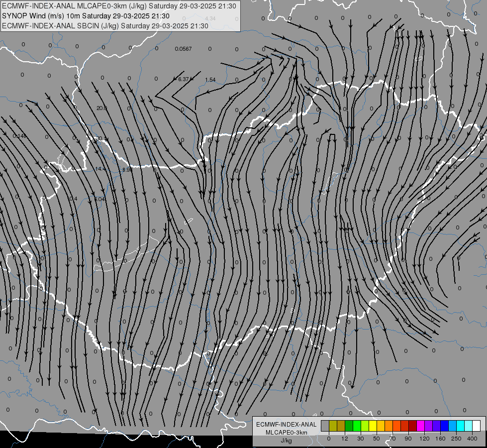Click the map value 14.4
Screen dimensions: 487x448
[x=100, y=169]
